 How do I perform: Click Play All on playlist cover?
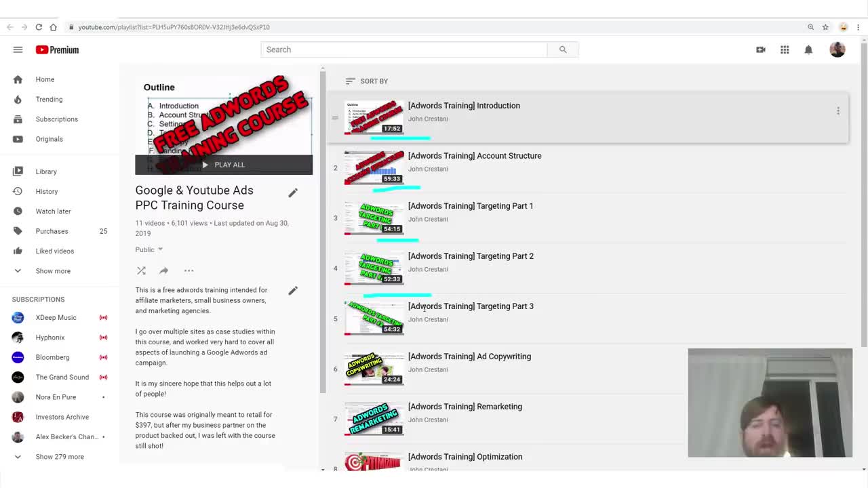224,165
